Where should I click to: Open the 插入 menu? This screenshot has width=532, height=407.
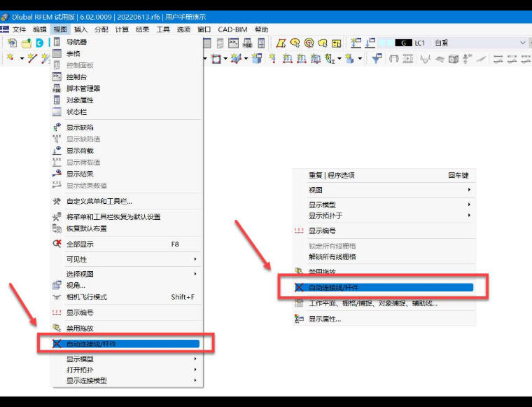tap(80, 29)
